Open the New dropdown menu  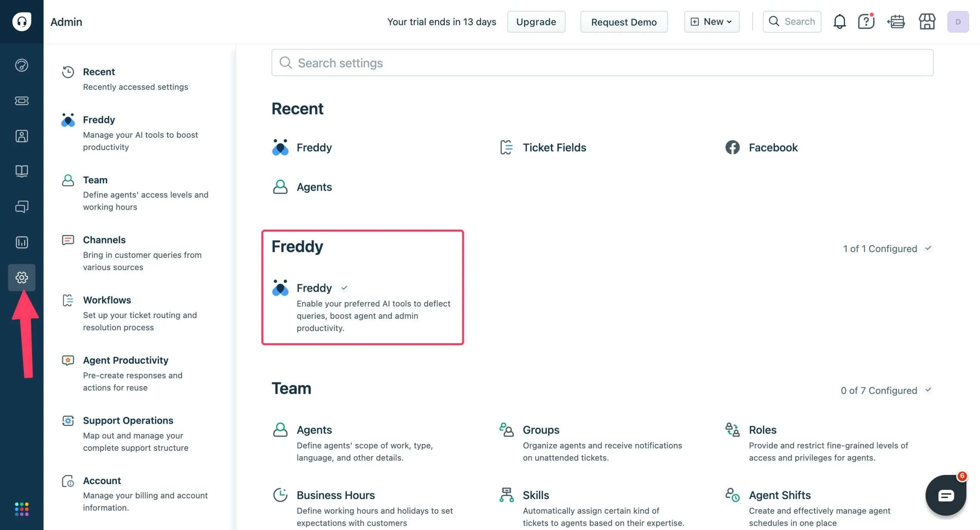712,22
